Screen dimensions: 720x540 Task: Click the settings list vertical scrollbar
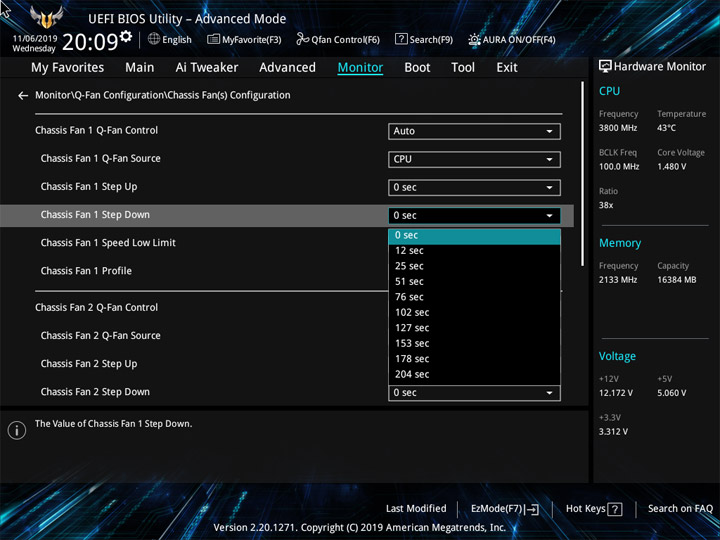click(583, 174)
